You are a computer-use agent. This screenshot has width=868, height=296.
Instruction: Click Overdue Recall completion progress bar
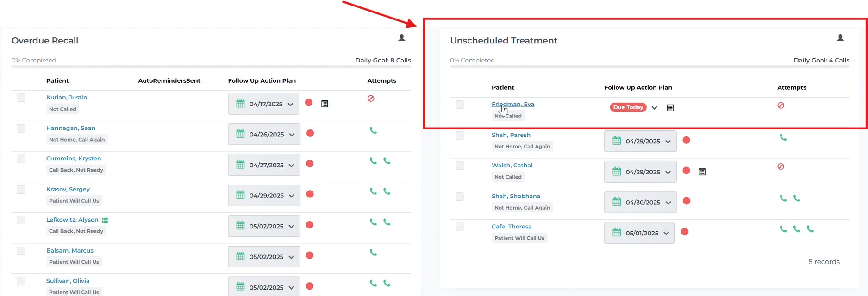click(x=211, y=67)
